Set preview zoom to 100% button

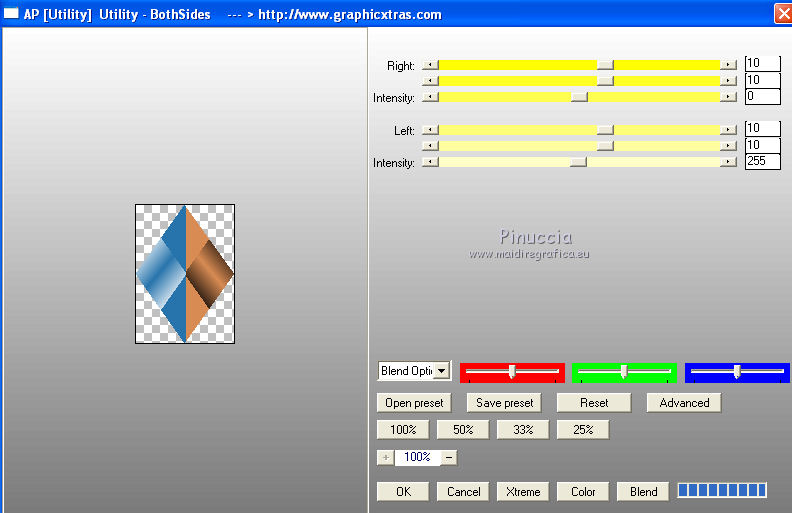click(x=403, y=430)
